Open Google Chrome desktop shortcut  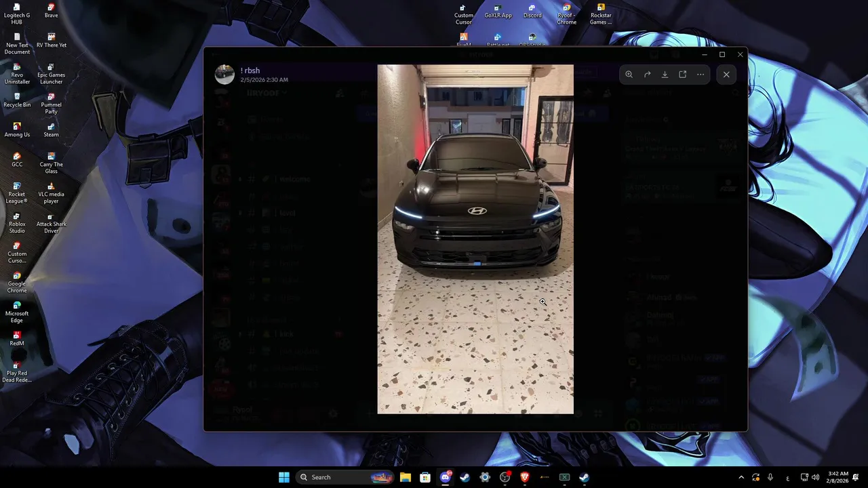[x=17, y=283]
